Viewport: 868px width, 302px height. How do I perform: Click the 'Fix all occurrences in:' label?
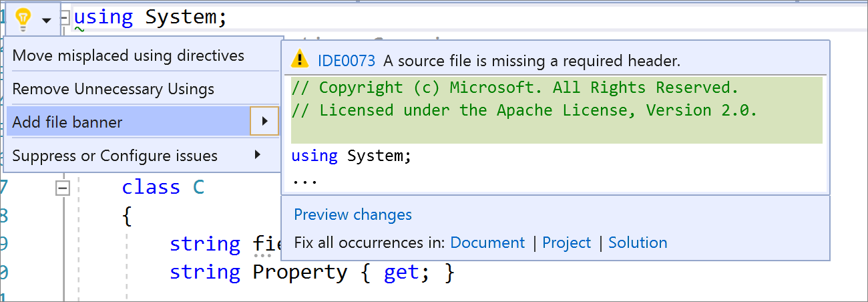[x=370, y=243]
